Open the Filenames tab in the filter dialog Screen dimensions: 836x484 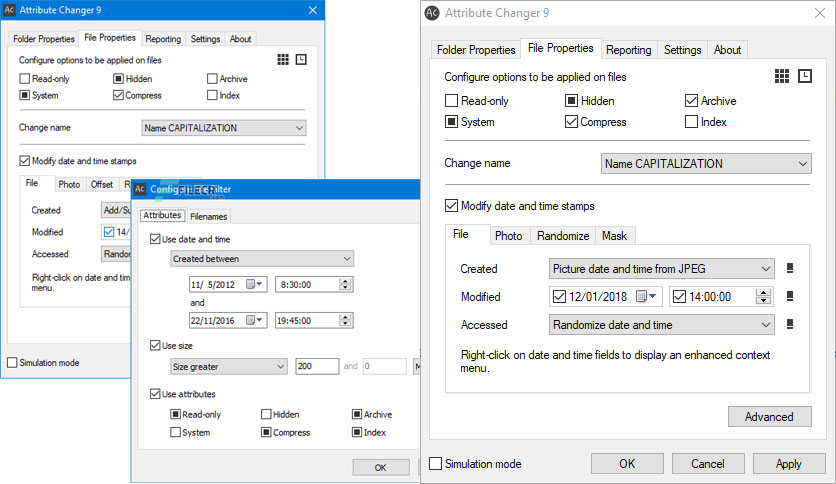pos(208,216)
